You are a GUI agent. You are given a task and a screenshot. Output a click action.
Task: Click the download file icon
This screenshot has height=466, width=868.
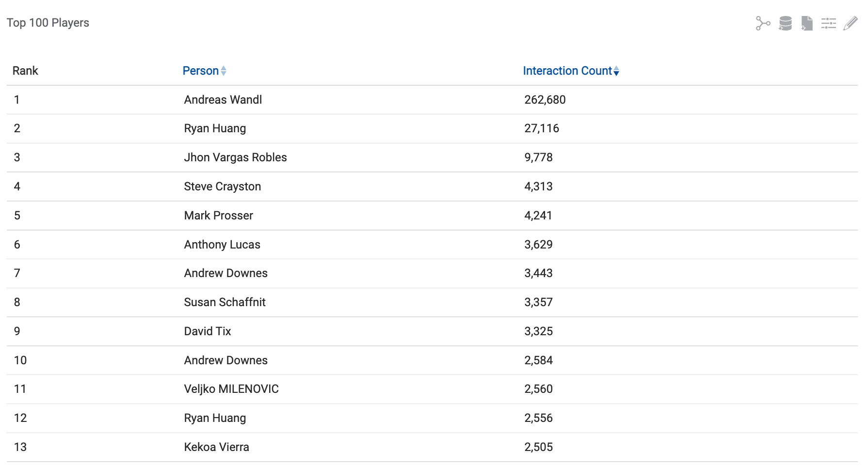(807, 23)
